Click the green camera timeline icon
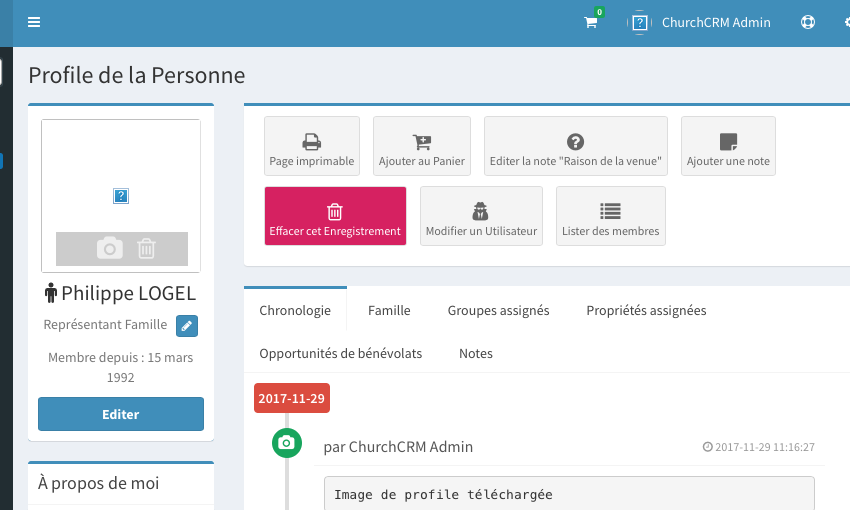Viewport: 850px width, 510px height. tap(287, 443)
